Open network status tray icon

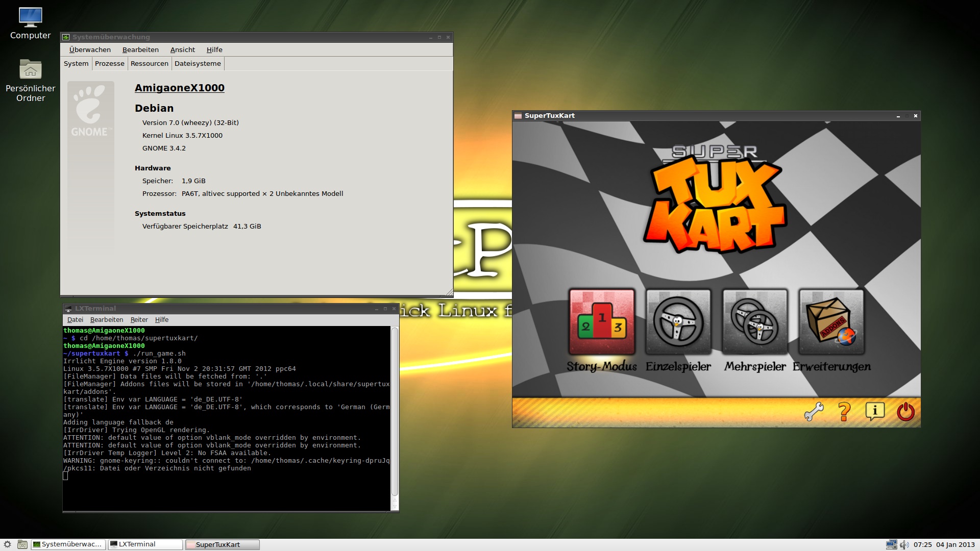[891, 544]
